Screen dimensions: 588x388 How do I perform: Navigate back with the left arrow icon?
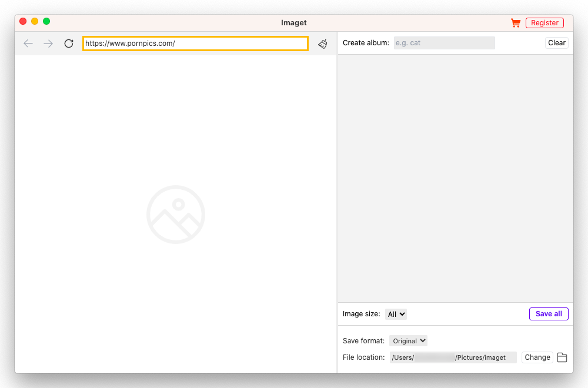click(x=28, y=43)
